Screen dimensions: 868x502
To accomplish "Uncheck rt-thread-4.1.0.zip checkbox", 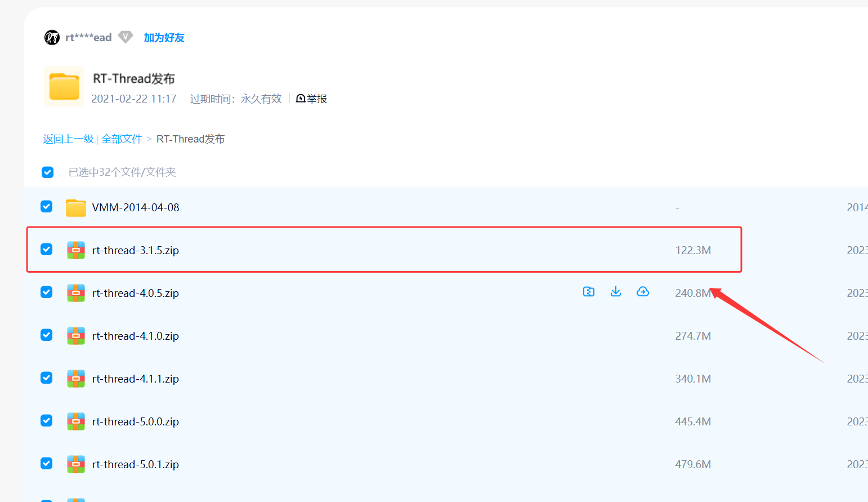I will (47, 335).
